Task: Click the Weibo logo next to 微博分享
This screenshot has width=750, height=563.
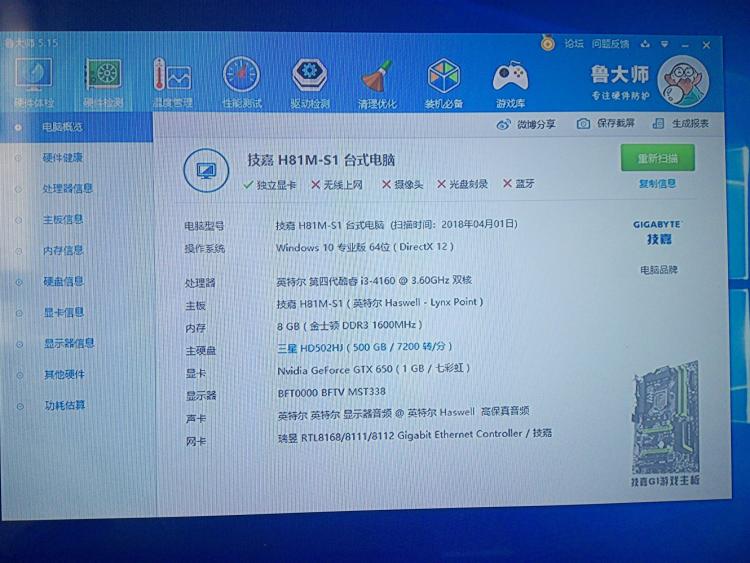Action: pos(503,125)
